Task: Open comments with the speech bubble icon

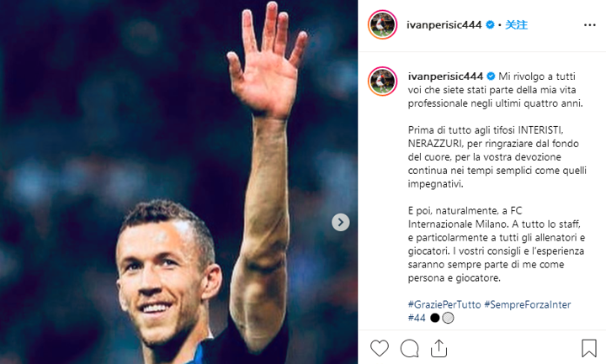Action: 409,348
